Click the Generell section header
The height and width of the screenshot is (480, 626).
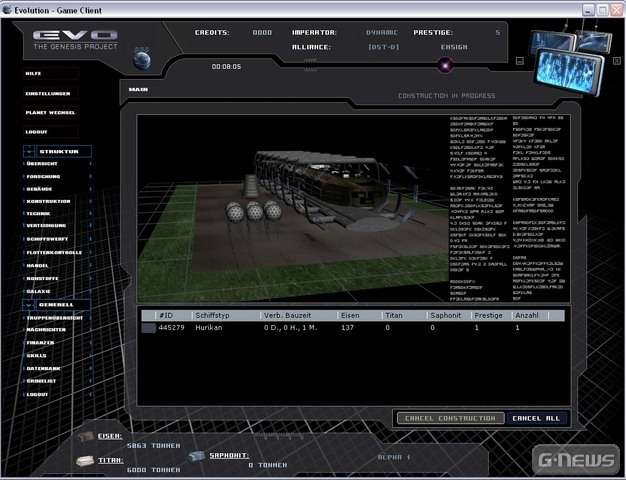(56, 305)
